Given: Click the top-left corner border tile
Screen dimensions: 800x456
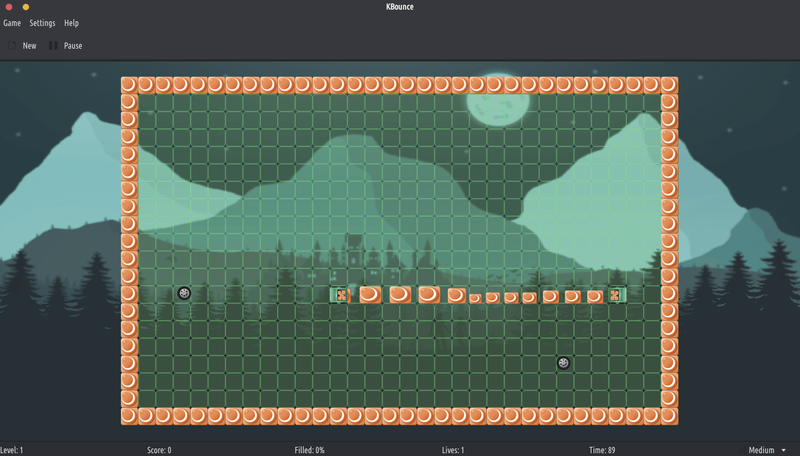Looking at the screenshot, I should coord(129,85).
